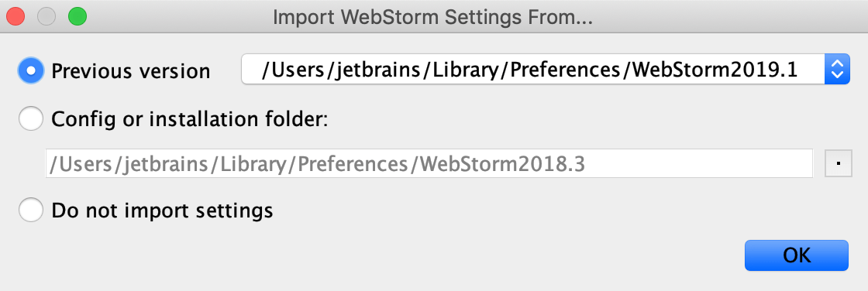Viewport: 868px width, 291px height.
Task: Click the 'Previous version' label text
Action: click(131, 71)
